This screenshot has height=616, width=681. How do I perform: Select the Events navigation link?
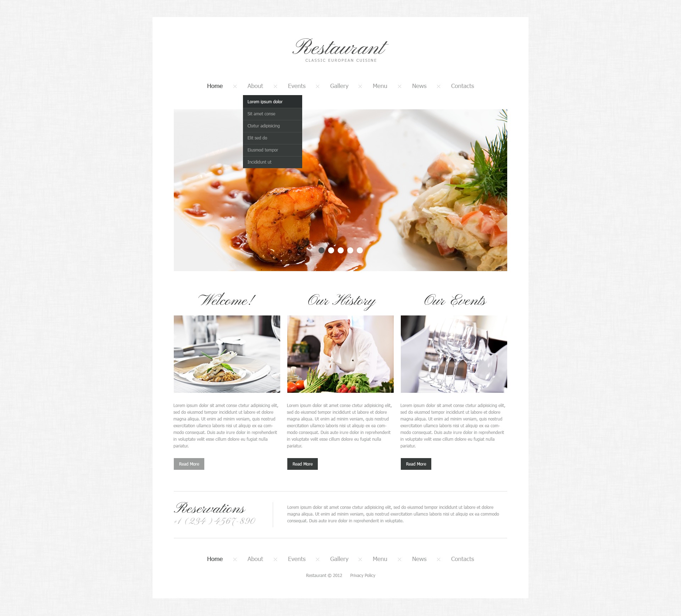point(296,86)
